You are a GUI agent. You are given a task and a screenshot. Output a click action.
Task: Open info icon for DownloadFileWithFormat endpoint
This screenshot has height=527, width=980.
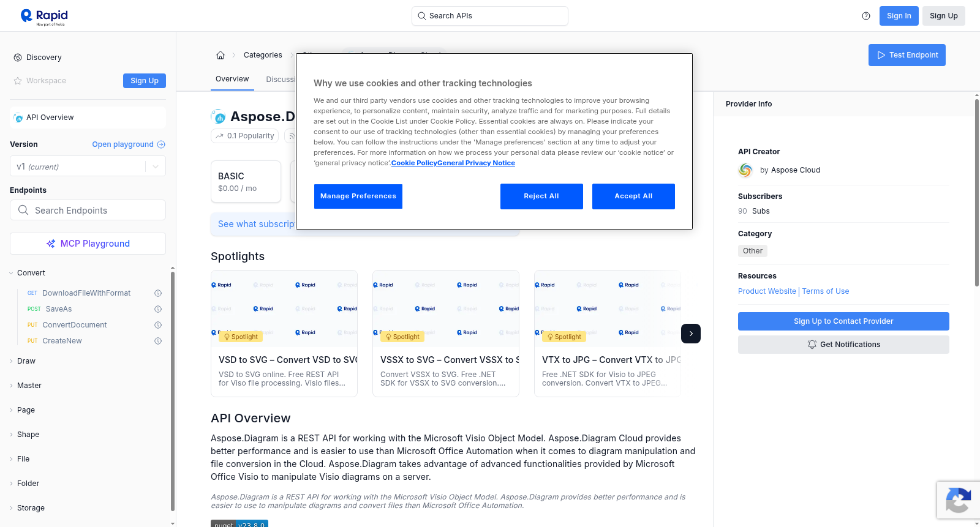158,293
